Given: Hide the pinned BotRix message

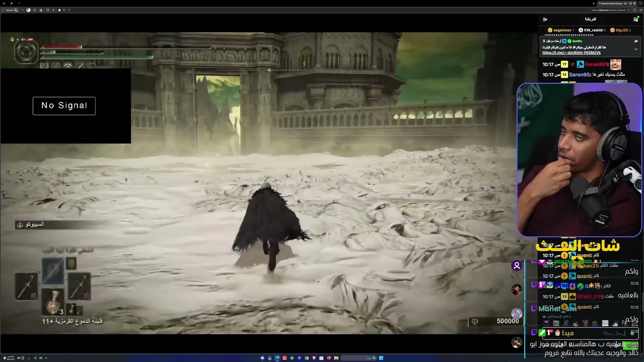Looking at the screenshot, I should tap(636, 41).
